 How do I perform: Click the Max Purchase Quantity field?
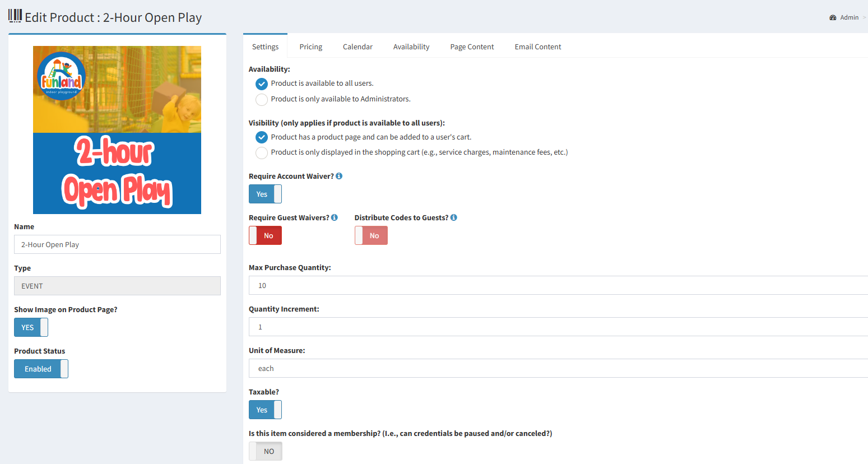coord(558,285)
